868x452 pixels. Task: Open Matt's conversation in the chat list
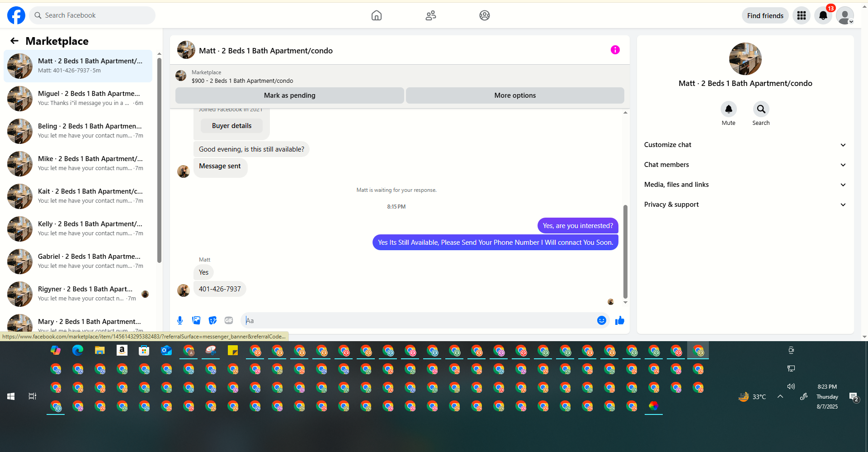click(x=78, y=66)
